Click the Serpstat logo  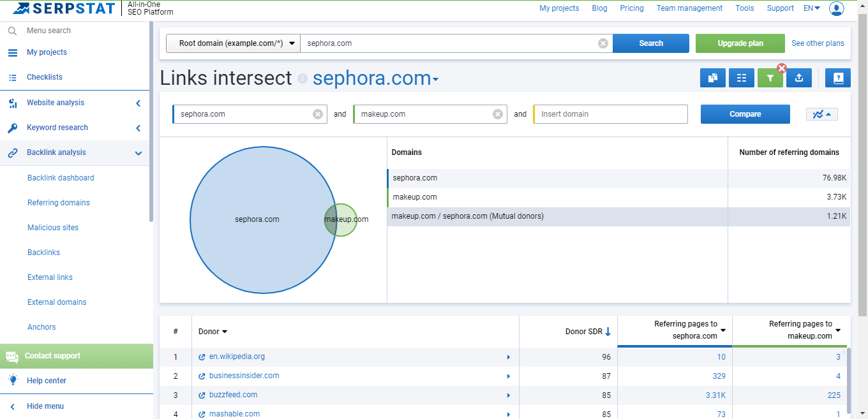click(x=64, y=8)
